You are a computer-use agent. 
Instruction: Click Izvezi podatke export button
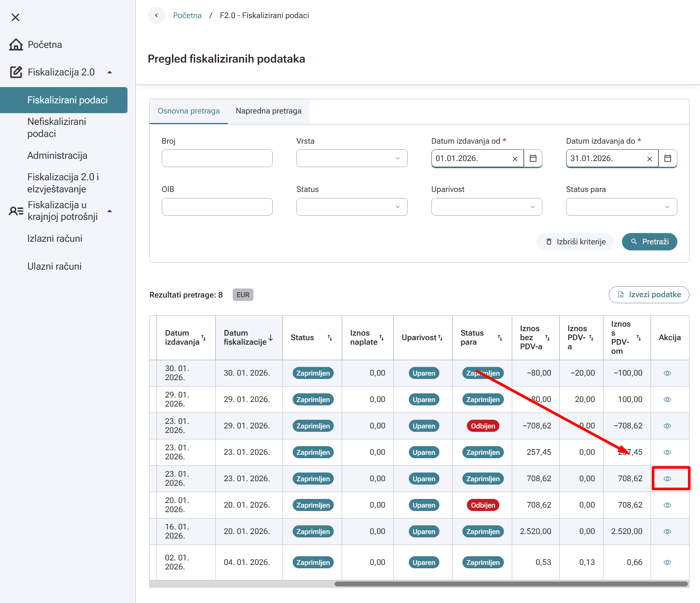pyautogui.click(x=649, y=295)
